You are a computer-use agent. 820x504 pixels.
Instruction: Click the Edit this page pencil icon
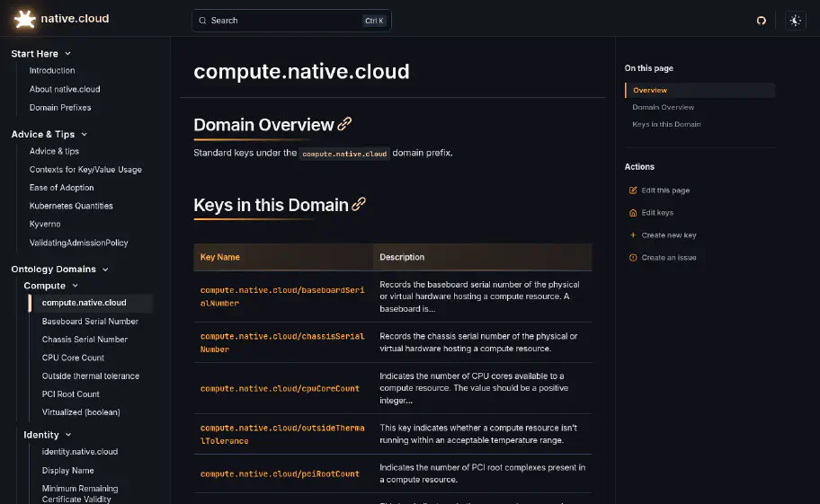click(x=633, y=190)
